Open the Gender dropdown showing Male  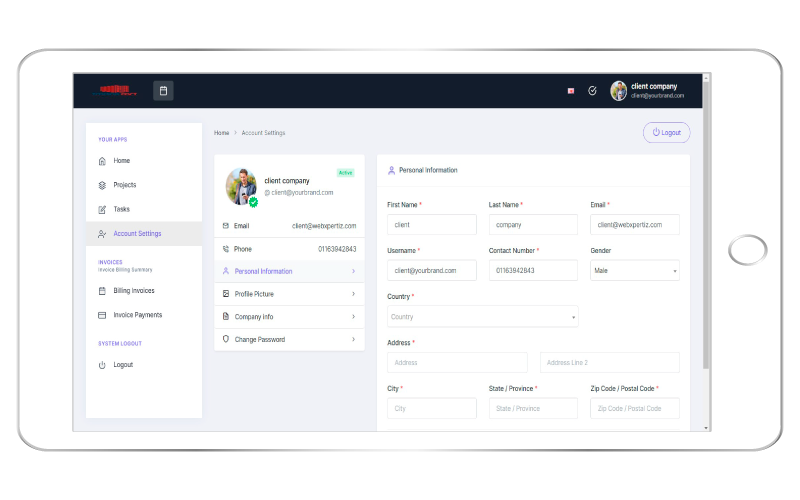pyautogui.click(x=634, y=270)
